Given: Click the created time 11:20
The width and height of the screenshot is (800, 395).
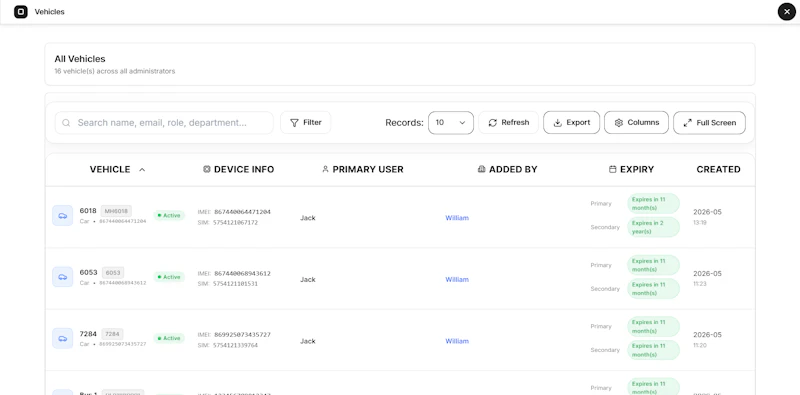Looking at the screenshot, I should tap(699, 345).
